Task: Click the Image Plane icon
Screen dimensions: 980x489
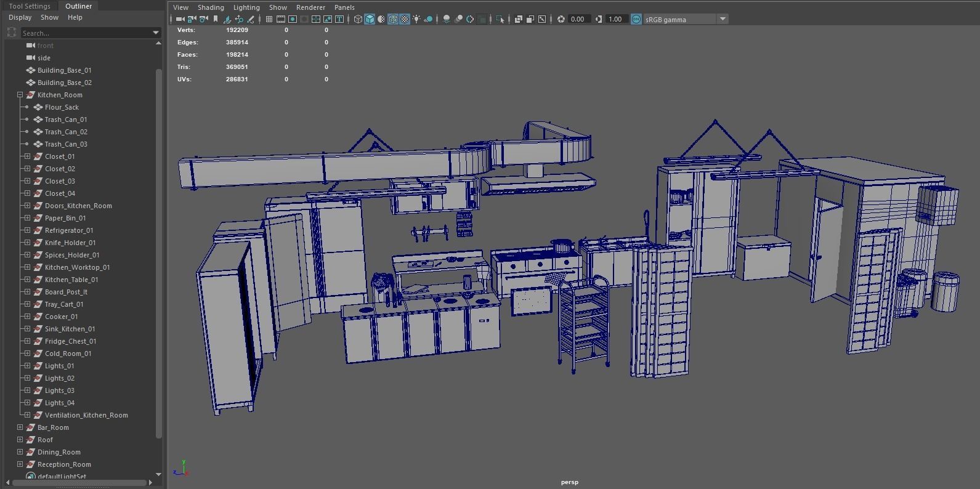Action: [227, 19]
